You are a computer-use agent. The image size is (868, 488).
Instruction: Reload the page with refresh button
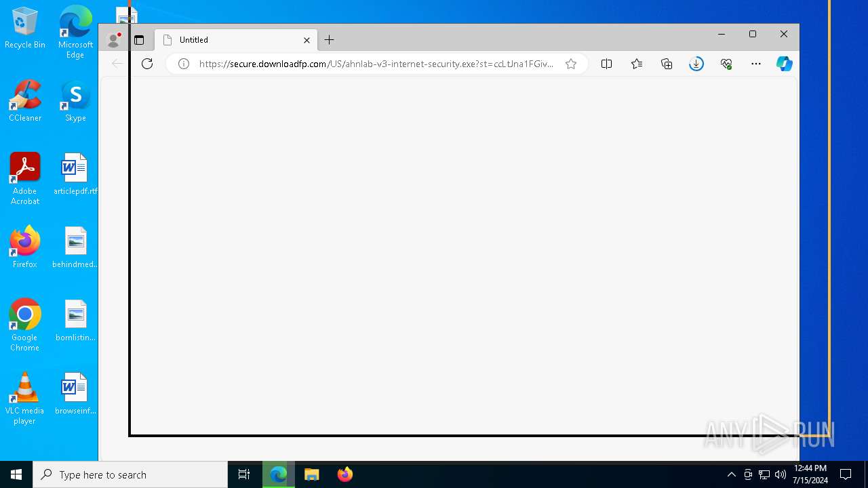[x=147, y=64]
